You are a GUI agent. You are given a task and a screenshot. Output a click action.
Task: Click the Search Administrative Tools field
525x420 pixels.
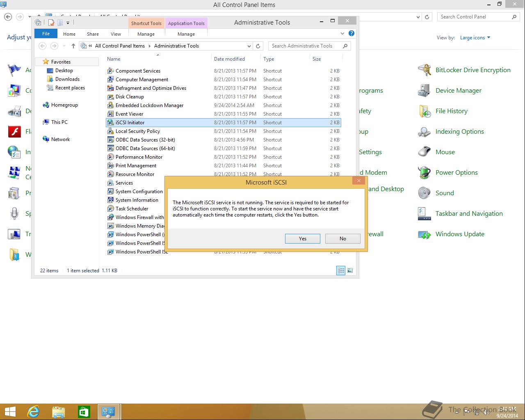310,46
